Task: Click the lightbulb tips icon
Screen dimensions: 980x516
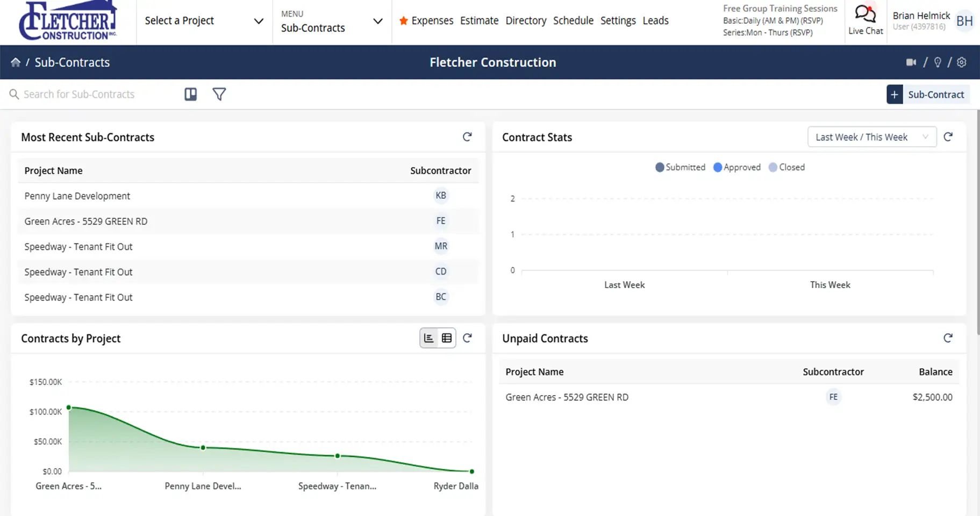Action: coord(938,62)
